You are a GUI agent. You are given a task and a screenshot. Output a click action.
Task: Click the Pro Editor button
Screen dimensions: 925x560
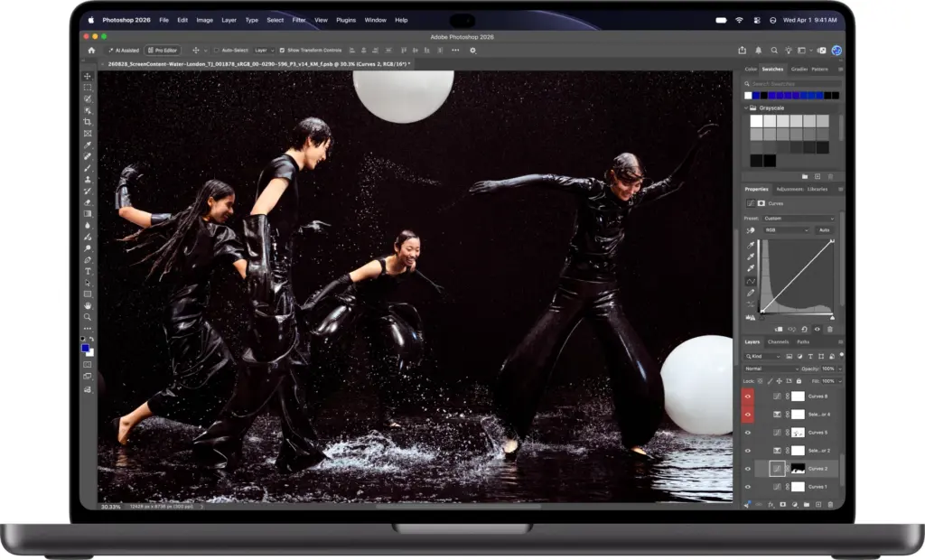[x=163, y=51]
